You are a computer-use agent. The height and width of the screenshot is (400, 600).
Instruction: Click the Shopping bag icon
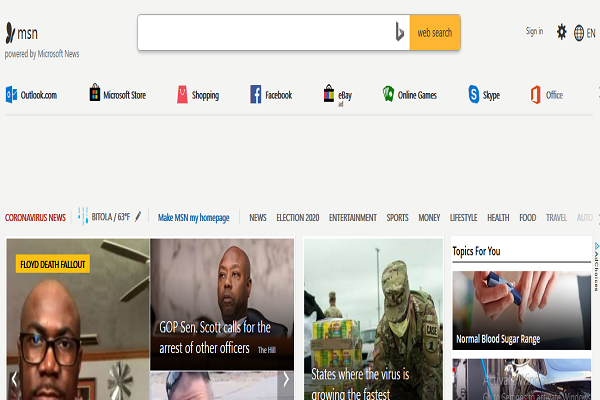(182, 95)
